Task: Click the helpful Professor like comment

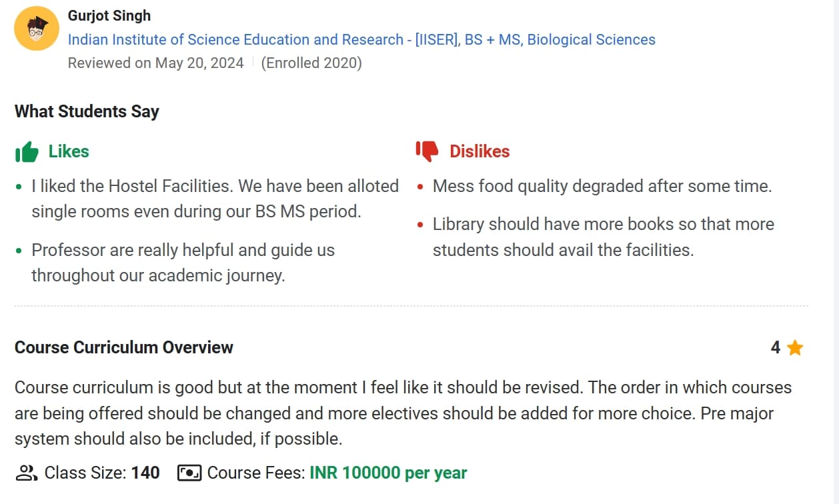Action: (x=183, y=263)
